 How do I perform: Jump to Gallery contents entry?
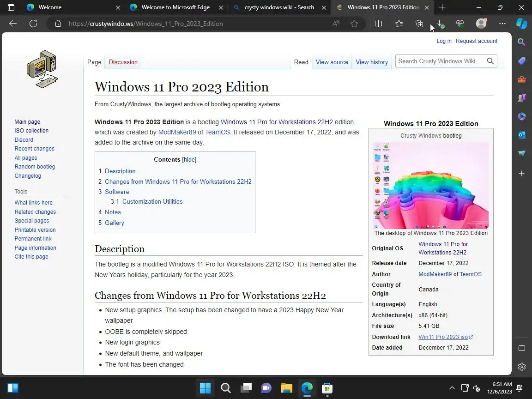coord(115,223)
